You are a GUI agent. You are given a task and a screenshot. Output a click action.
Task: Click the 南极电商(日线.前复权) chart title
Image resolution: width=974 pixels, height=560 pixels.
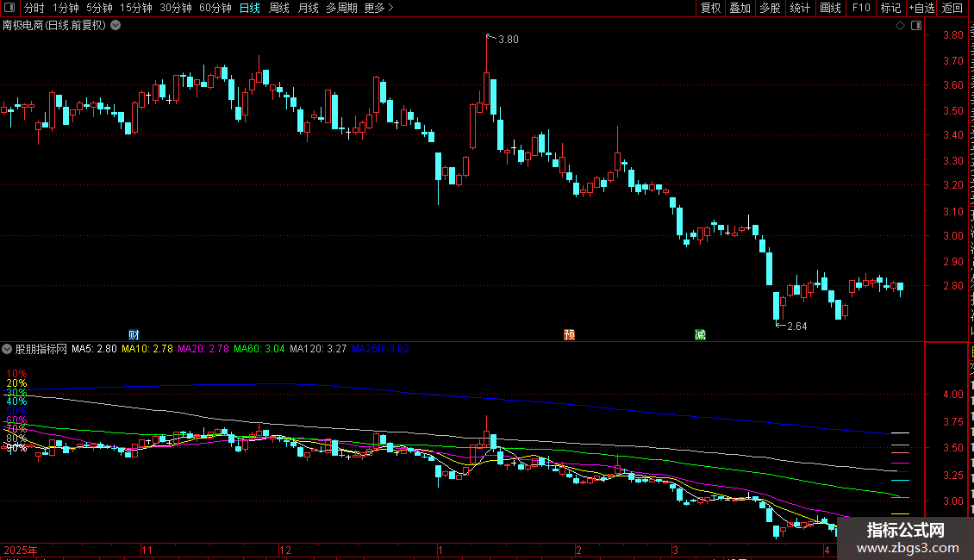tap(54, 26)
